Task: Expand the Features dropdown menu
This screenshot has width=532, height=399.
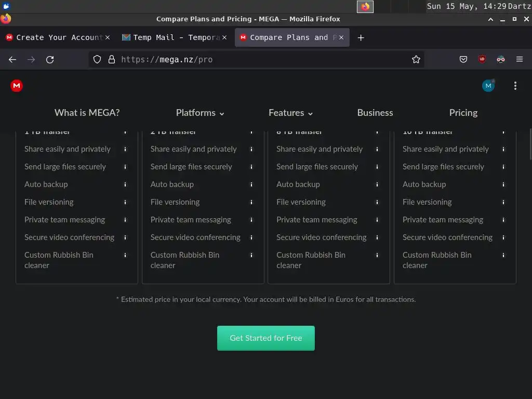Action: [x=290, y=113]
